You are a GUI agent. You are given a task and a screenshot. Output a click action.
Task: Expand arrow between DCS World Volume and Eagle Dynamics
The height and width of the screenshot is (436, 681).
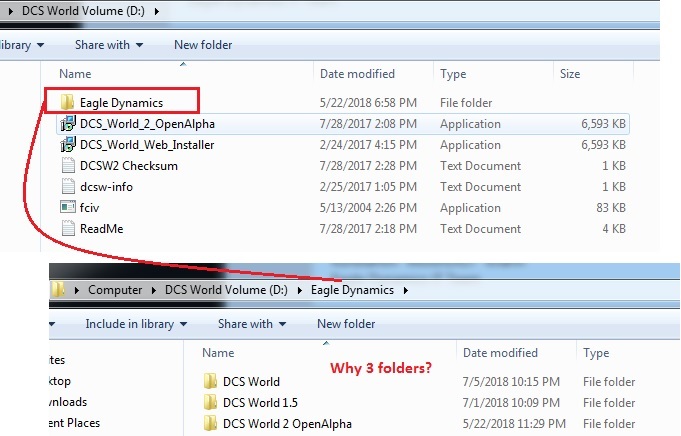coord(300,290)
